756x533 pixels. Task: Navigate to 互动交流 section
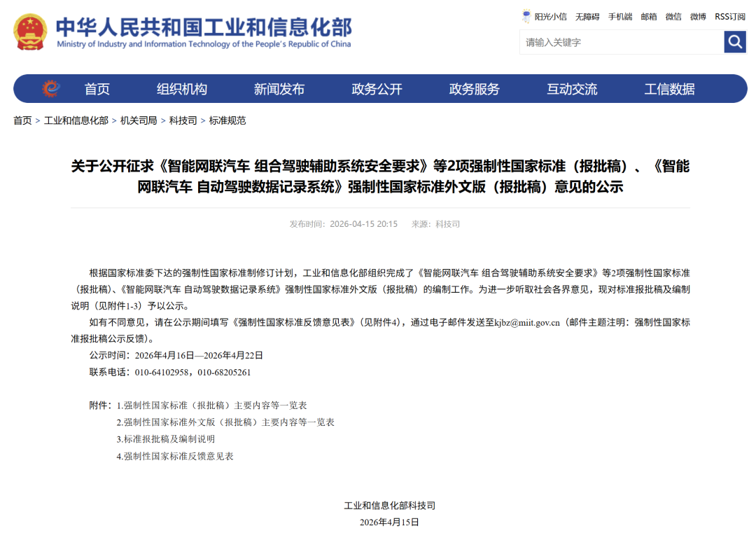tap(572, 89)
